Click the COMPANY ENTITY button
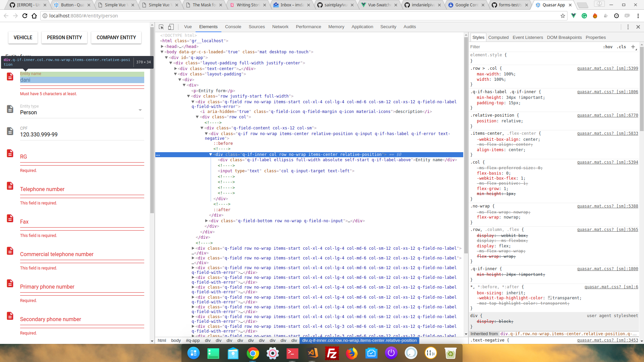644x362 pixels. (116, 37)
